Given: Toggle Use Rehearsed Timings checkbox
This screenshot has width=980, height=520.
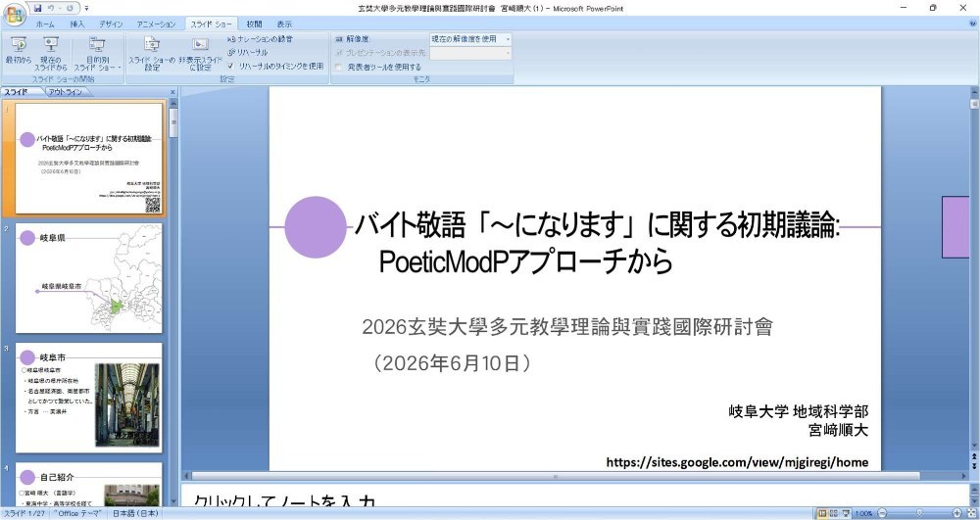Looking at the screenshot, I should [x=230, y=66].
